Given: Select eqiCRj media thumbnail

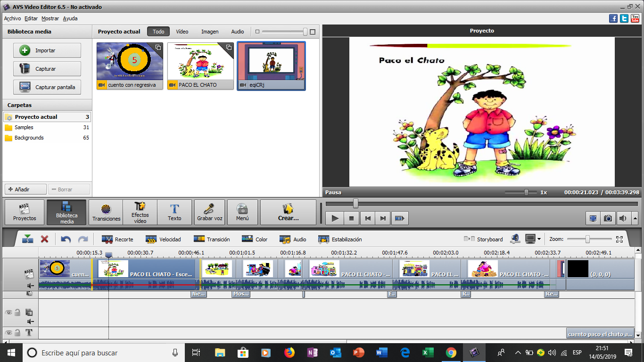Looking at the screenshot, I should 271,66.
